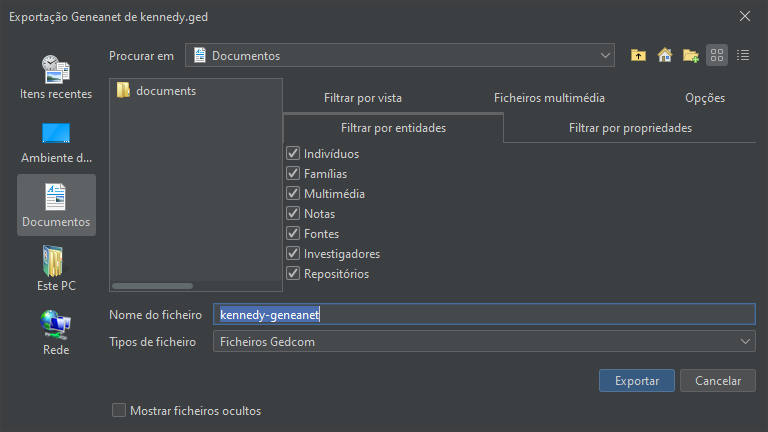Select Filtrar por entidades tab
Viewport: 768px width, 432px height.
pos(393,128)
